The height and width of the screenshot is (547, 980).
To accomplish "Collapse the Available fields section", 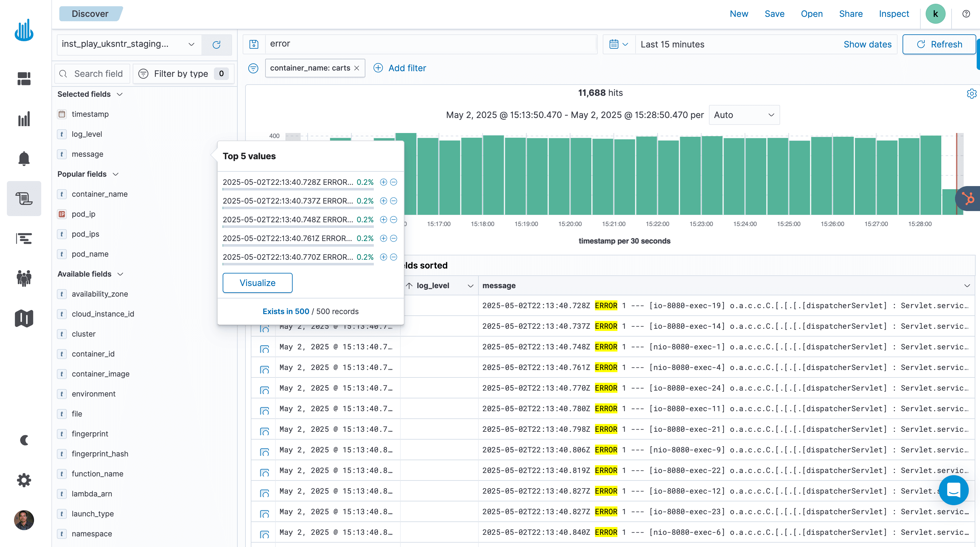I will coord(120,274).
